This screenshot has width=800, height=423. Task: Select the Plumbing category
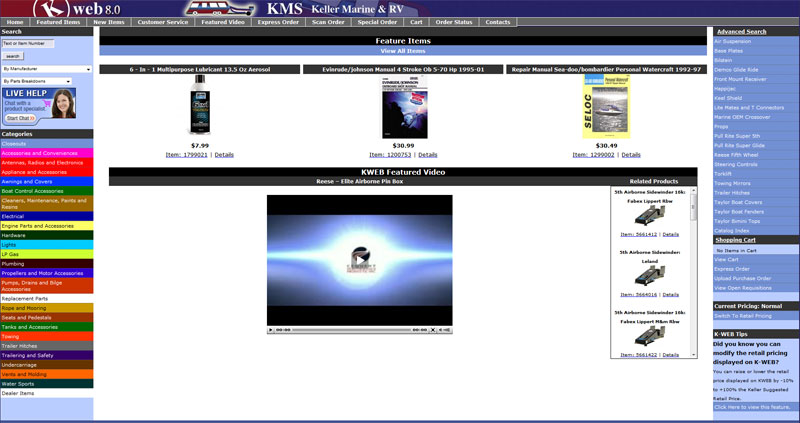(46, 264)
